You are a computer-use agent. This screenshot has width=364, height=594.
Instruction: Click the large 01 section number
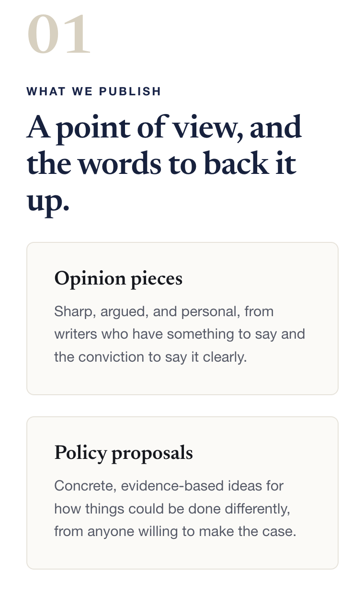pos(59,35)
